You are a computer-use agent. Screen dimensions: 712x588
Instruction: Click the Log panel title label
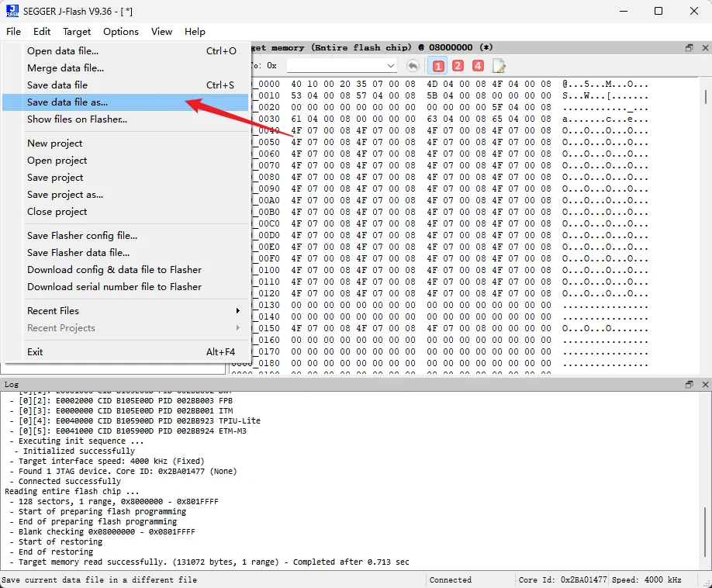click(12, 385)
